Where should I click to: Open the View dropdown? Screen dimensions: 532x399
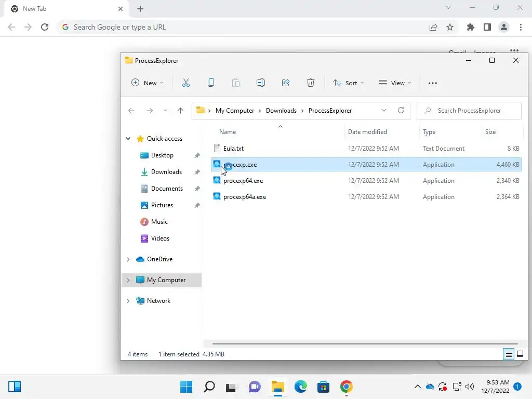pyautogui.click(x=395, y=83)
